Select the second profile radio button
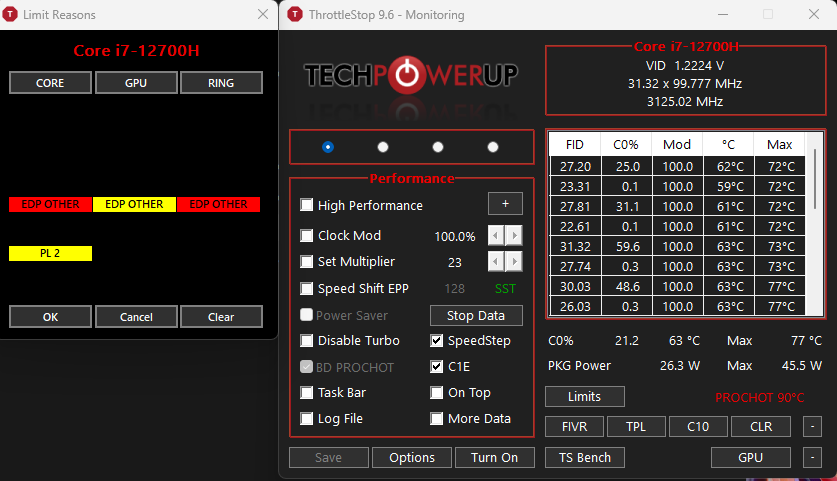 (x=383, y=147)
